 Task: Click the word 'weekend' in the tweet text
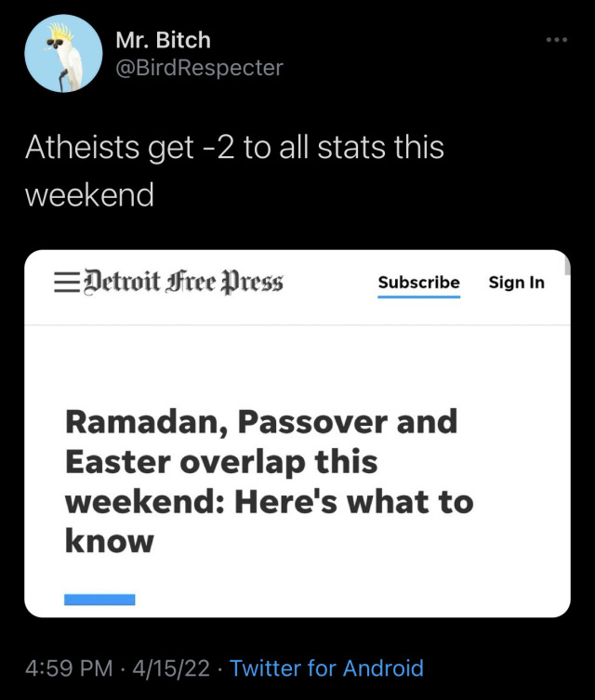(x=89, y=195)
